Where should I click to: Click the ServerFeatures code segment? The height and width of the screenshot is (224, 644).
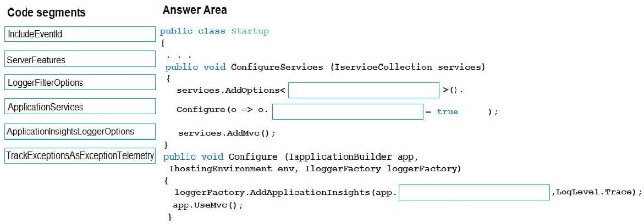[80, 59]
